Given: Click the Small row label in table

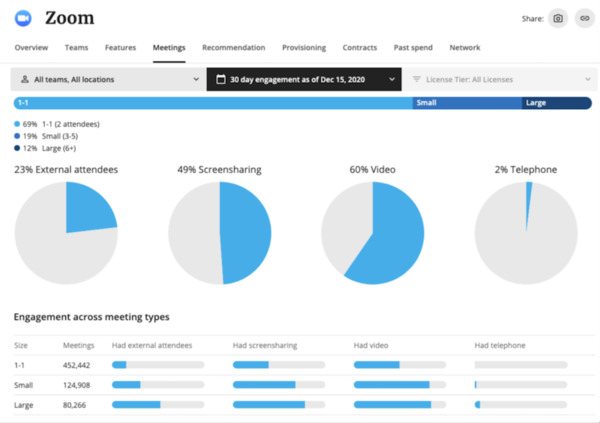Looking at the screenshot, I should tap(23, 385).
